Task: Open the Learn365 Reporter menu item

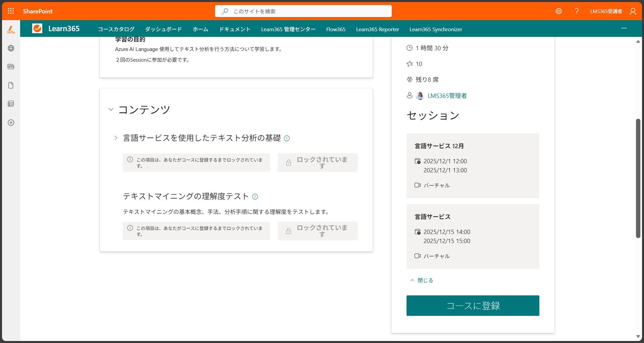Action: click(377, 29)
